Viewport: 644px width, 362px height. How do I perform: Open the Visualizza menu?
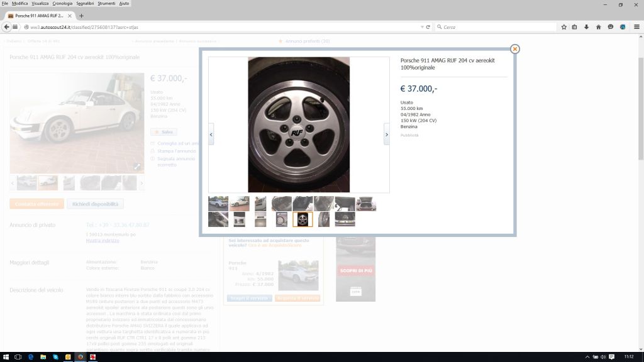40,3
